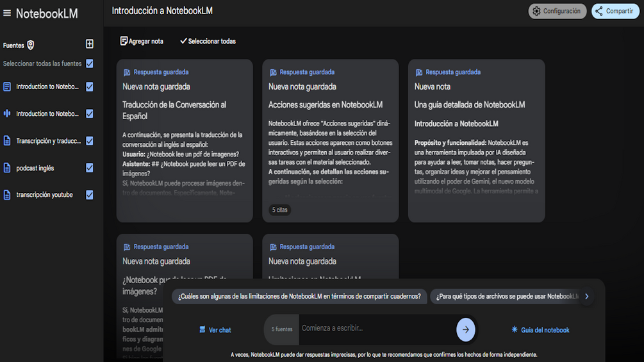The width and height of the screenshot is (644, 362).
Task: Open the ¿Notebook puede leer un PDF de imágenes? note
Action: (185, 297)
